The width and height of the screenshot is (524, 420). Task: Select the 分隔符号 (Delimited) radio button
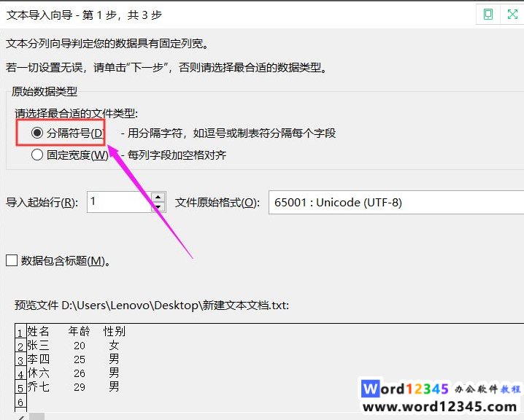click(37, 133)
